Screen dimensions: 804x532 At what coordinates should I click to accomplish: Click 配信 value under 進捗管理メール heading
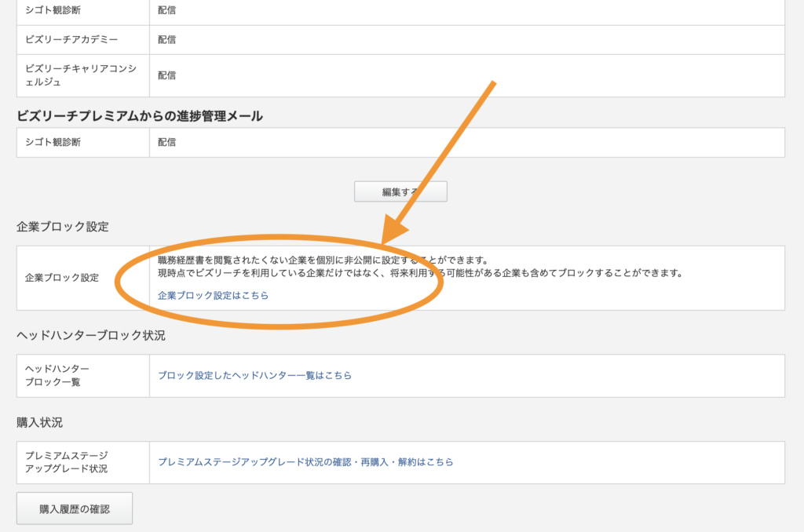pos(166,142)
